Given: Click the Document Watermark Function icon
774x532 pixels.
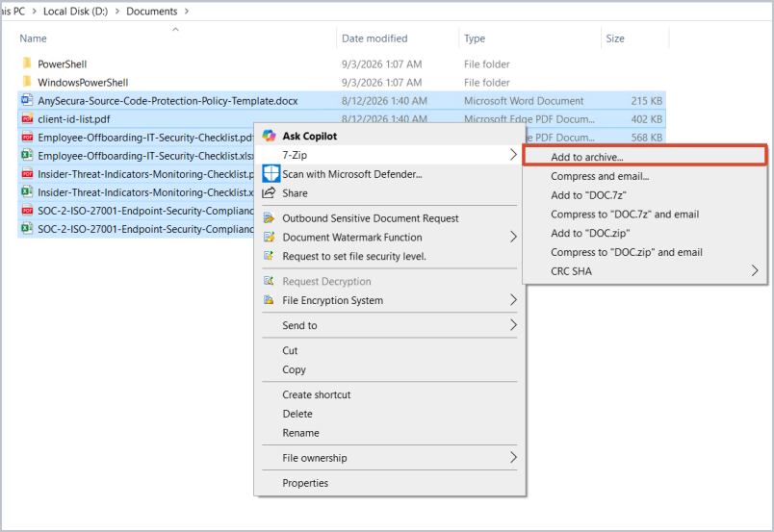Looking at the screenshot, I should tap(269, 237).
